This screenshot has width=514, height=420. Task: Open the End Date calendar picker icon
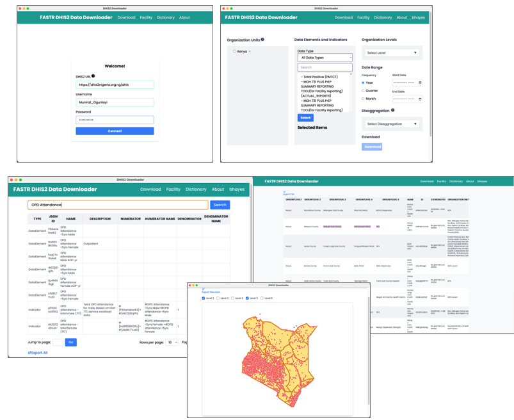(420, 99)
